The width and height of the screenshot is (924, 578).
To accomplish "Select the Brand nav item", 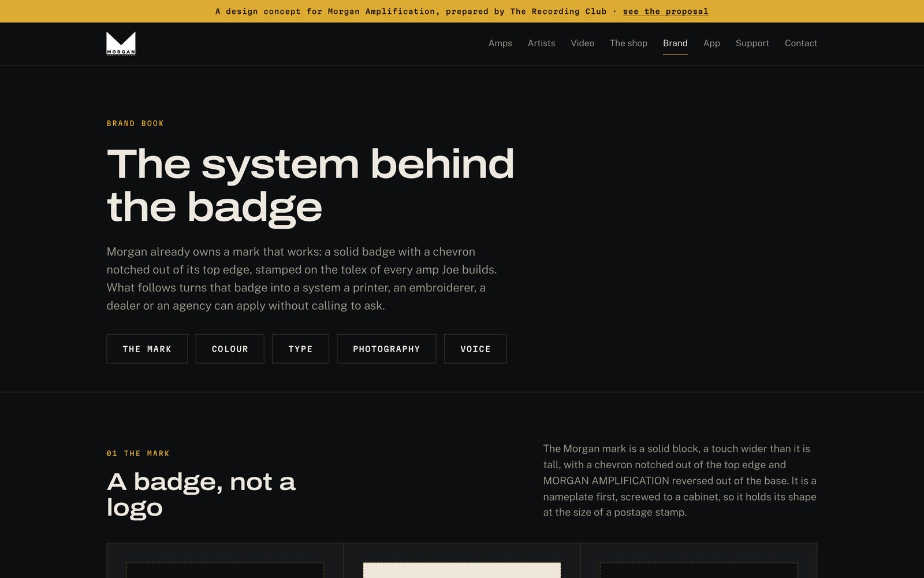I will 675,43.
